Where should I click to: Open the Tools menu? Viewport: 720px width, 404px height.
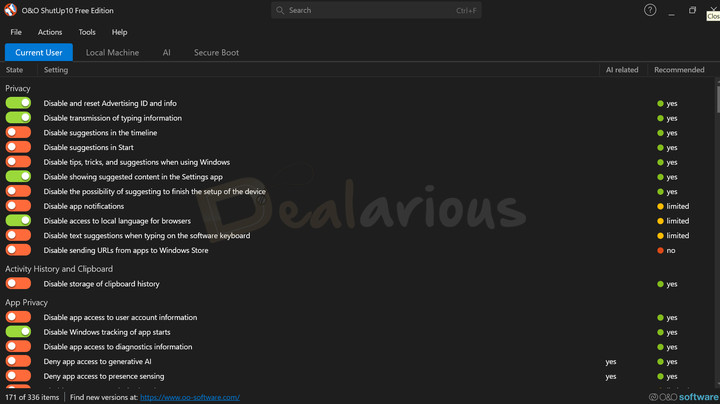pyautogui.click(x=87, y=32)
